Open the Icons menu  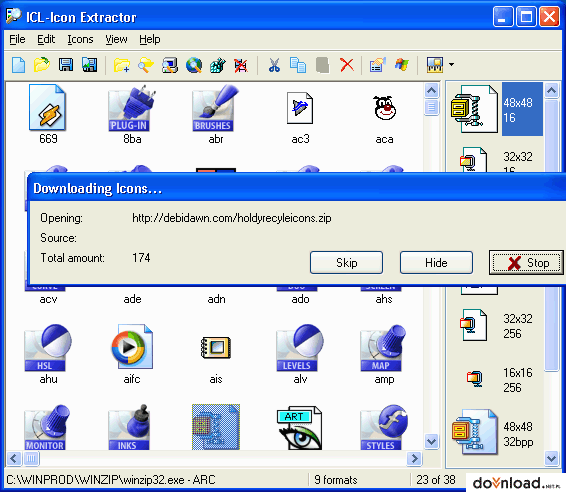(80, 39)
